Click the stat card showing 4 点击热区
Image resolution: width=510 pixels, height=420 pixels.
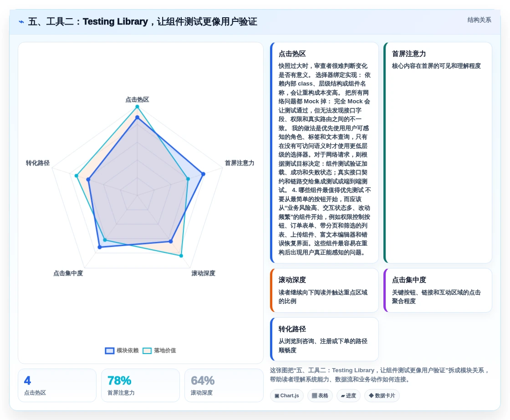(x=57, y=385)
